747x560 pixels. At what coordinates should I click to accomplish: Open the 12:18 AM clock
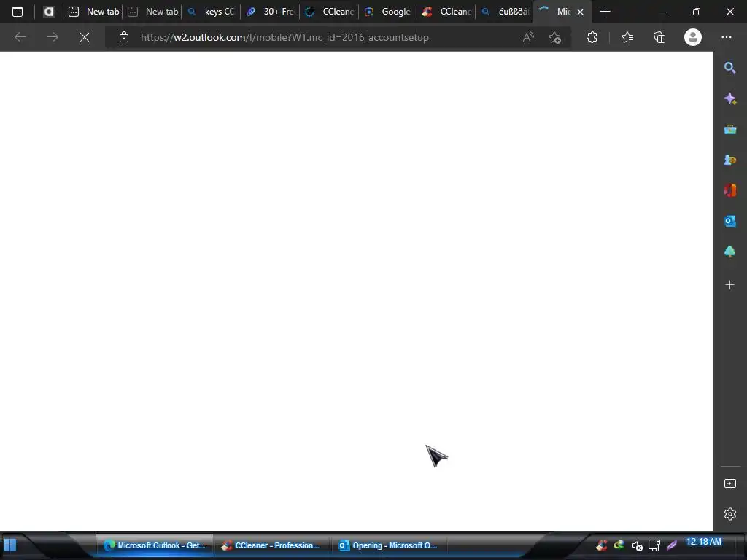pos(703,542)
